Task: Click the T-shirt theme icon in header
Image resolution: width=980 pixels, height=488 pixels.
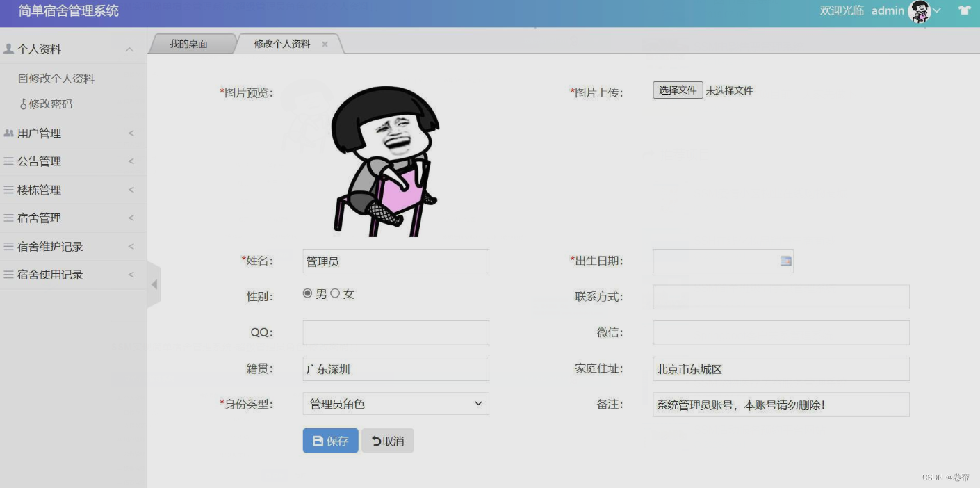Action: coord(964,10)
